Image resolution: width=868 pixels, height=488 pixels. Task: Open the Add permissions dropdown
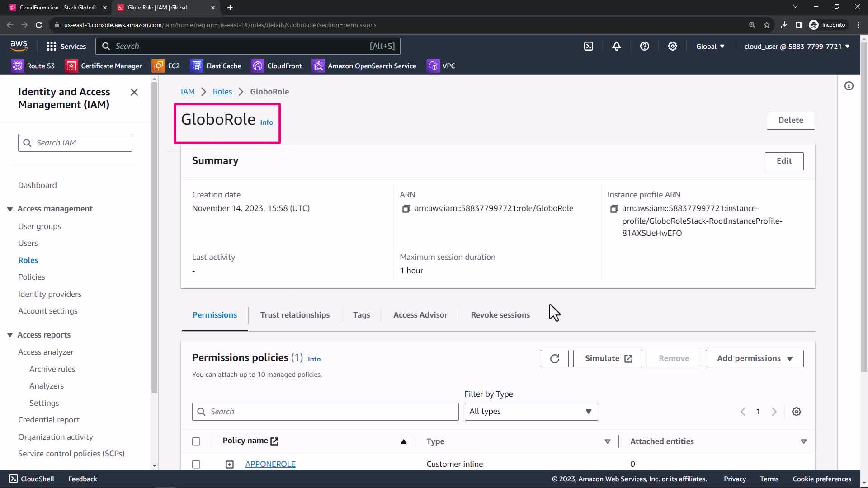click(x=754, y=358)
